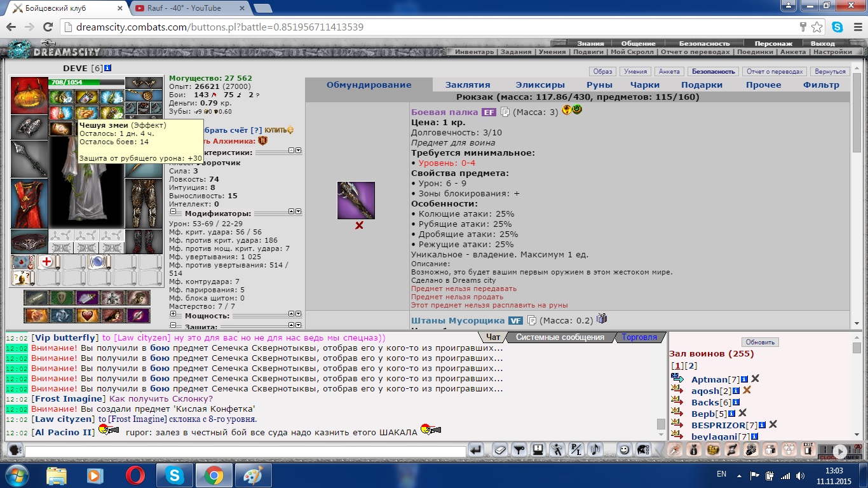Click the pumpkin helmet equipment slot
The image size is (868, 488).
[29, 95]
